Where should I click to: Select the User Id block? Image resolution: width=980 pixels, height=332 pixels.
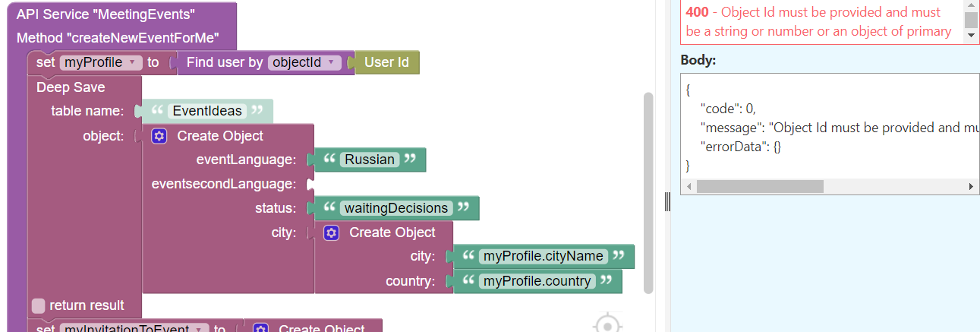click(387, 62)
